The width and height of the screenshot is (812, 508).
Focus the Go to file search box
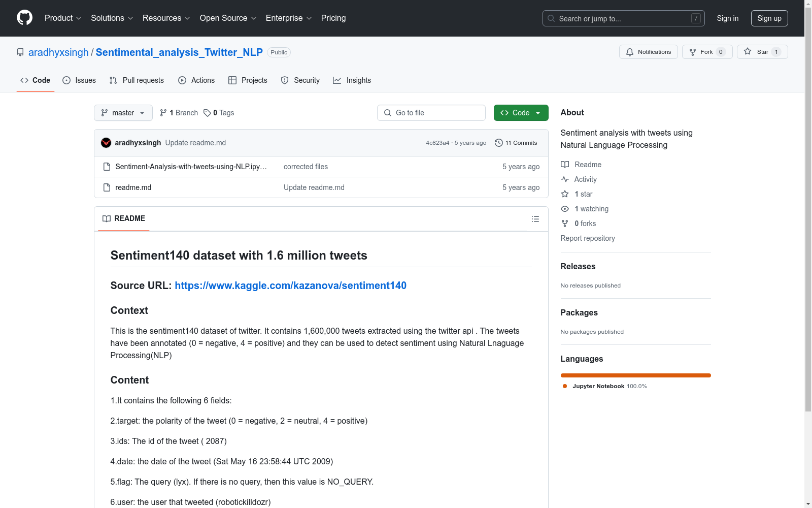click(x=431, y=113)
